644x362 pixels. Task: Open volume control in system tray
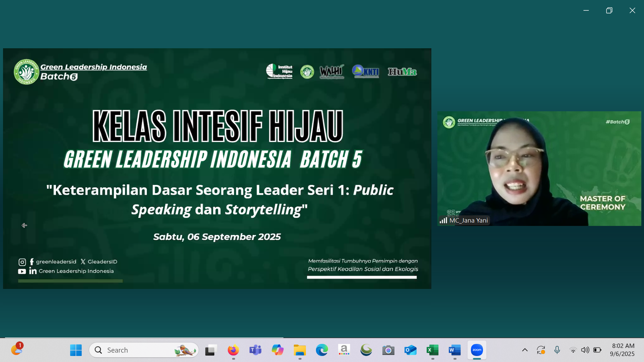point(585,350)
